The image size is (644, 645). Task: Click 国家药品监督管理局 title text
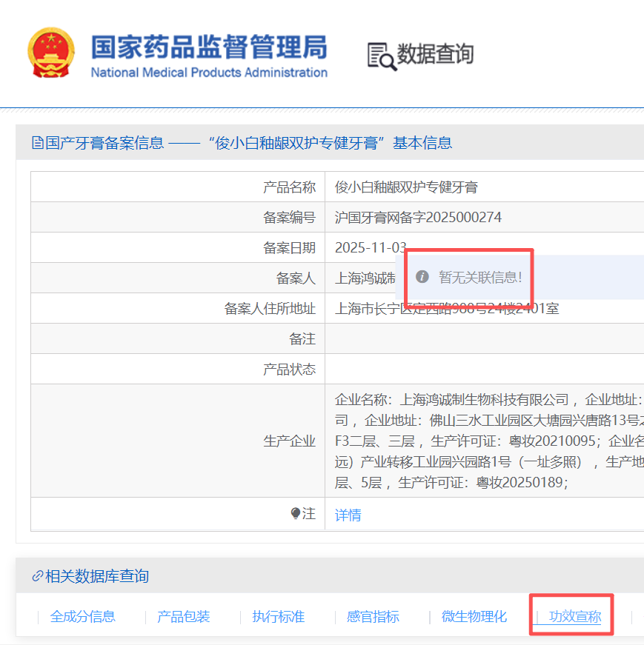(x=209, y=47)
